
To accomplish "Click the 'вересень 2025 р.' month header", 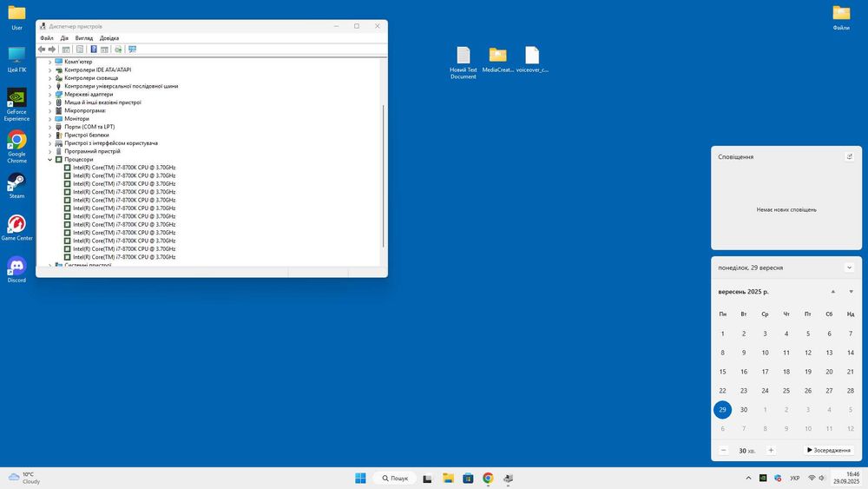I will 743,291.
